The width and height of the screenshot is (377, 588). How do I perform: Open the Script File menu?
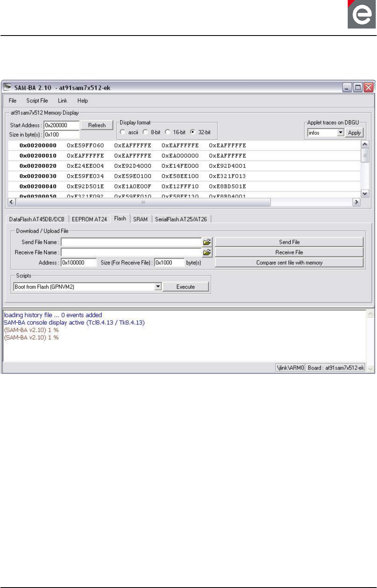[37, 100]
